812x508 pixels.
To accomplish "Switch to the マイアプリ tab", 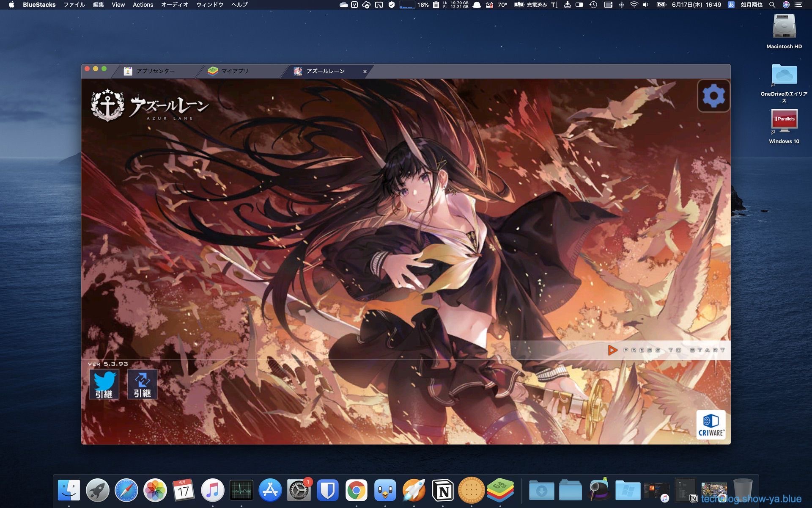I will [x=235, y=71].
